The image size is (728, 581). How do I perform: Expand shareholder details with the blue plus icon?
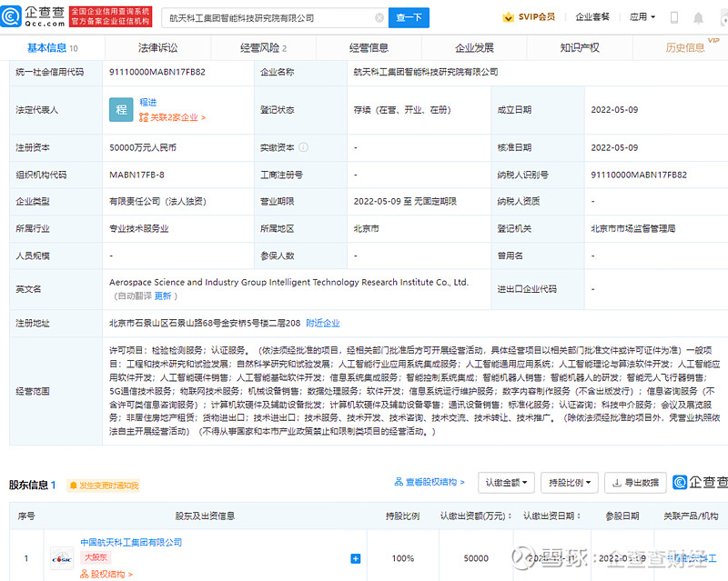[x=356, y=559]
